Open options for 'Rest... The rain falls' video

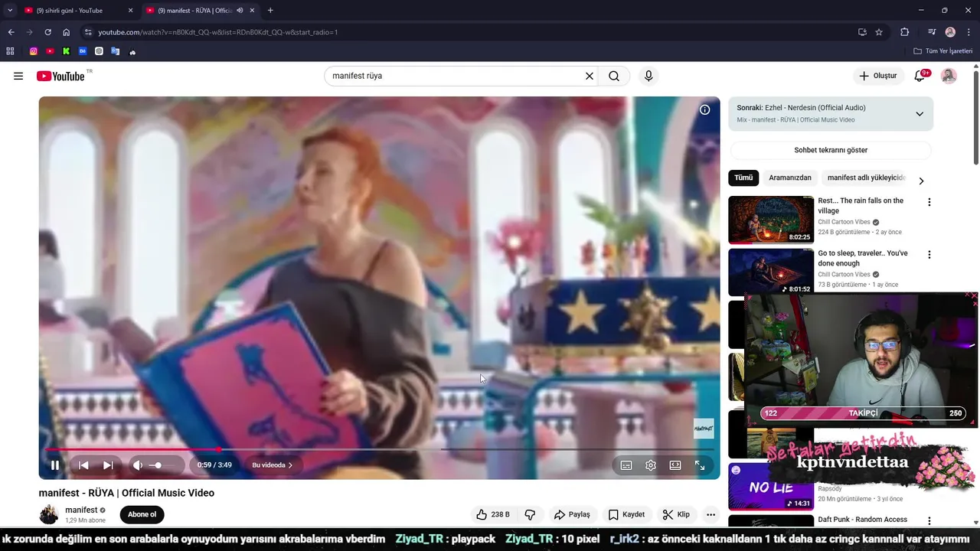[929, 202]
